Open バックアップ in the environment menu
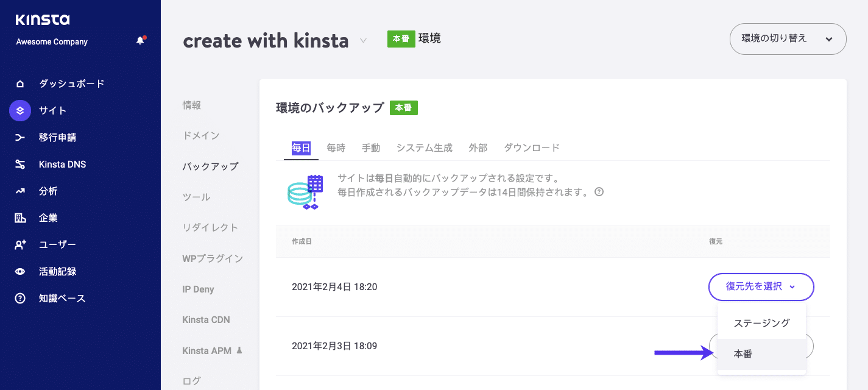868x390 pixels. click(210, 166)
